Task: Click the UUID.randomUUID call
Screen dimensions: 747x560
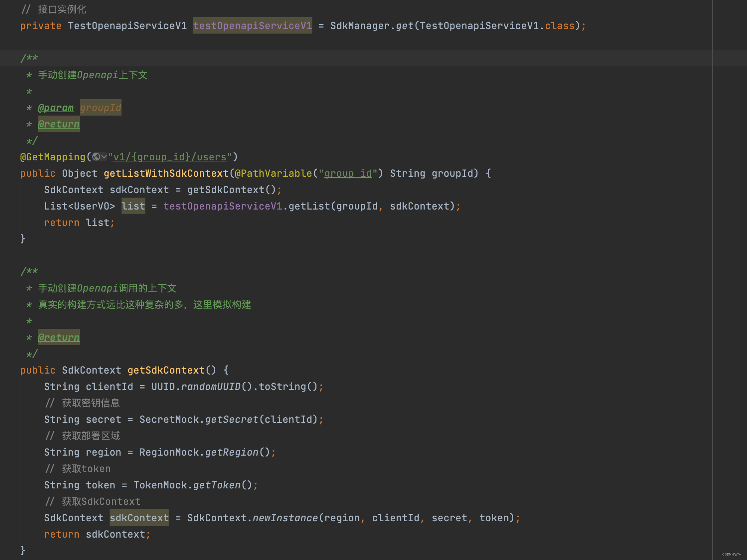Action: coord(211,387)
